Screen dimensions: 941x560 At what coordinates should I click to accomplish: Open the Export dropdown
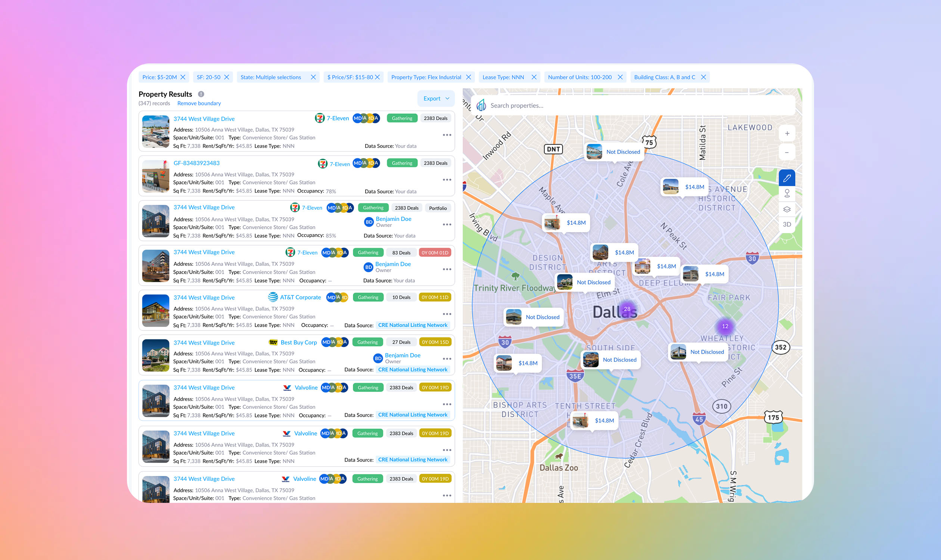tap(436, 99)
